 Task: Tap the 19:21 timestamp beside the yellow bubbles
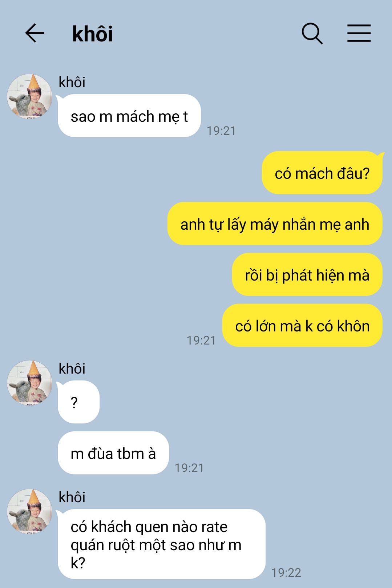point(201,340)
